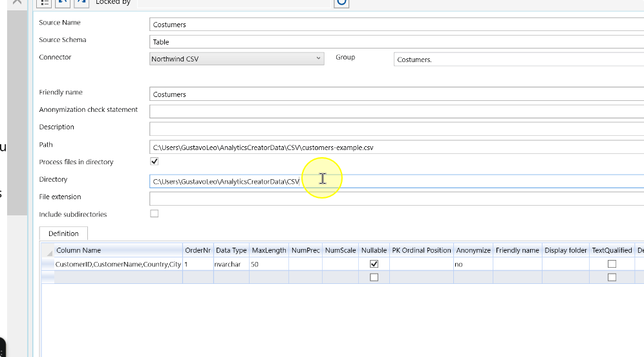The height and width of the screenshot is (357, 644).
Task: Click into the Directory text field
Action: click(x=397, y=181)
